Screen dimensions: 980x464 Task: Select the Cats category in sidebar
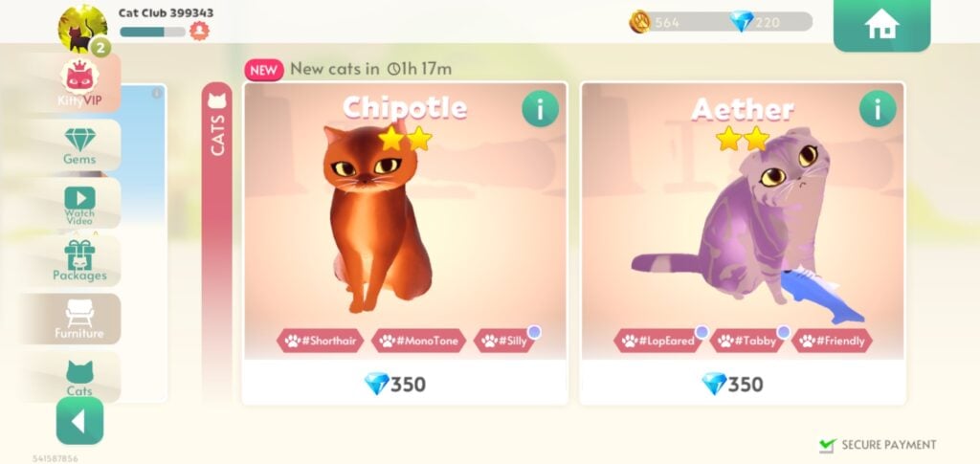[79, 377]
